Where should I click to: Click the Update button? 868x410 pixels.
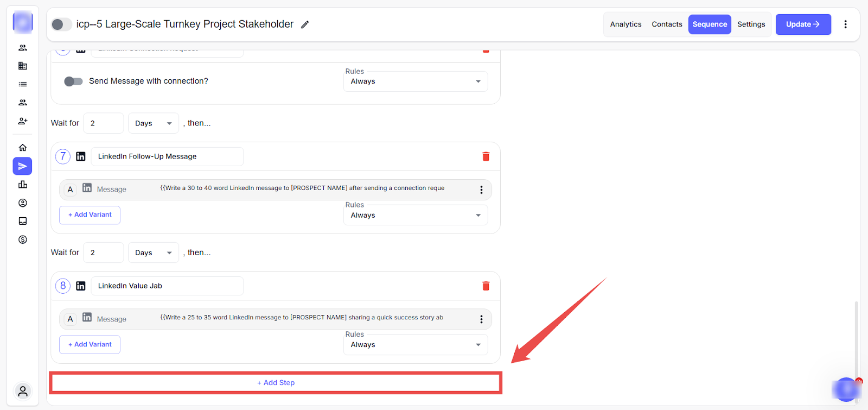(803, 24)
